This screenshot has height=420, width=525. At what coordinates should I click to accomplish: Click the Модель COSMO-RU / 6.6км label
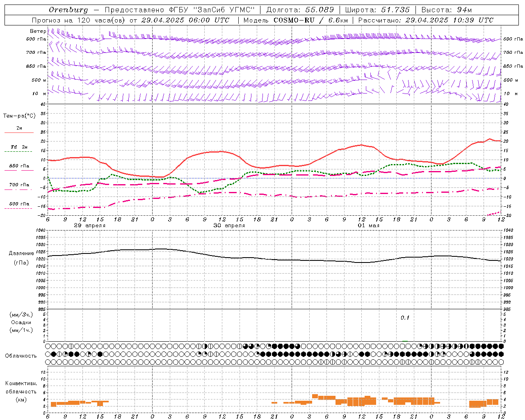click(x=296, y=20)
